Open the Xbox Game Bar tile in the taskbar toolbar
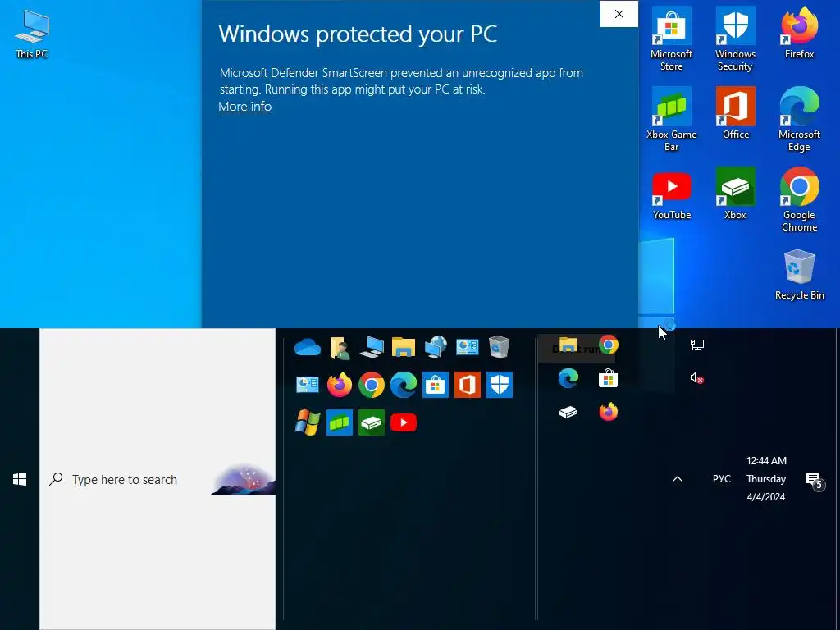Image resolution: width=840 pixels, height=630 pixels. point(340,422)
